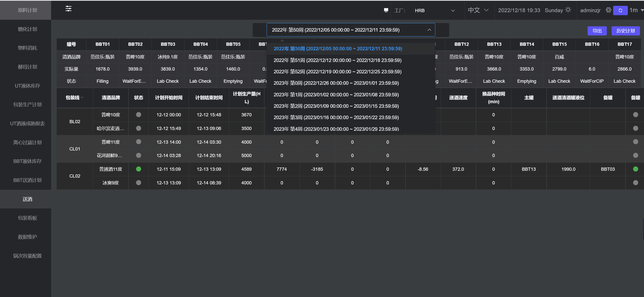Click status dot for 冰爽9度 row
The height and width of the screenshot is (297, 644).
(139, 182)
